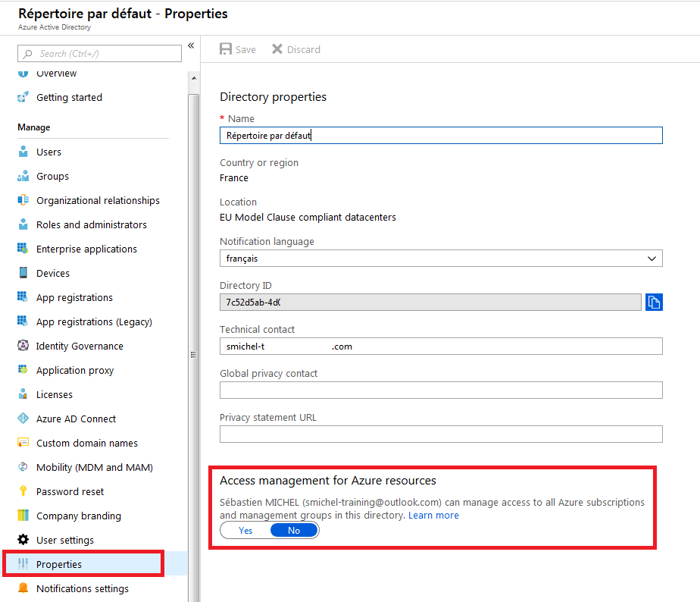Select Custom domain names menu item
The image size is (700, 602).
pyautogui.click(x=86, y=443)
